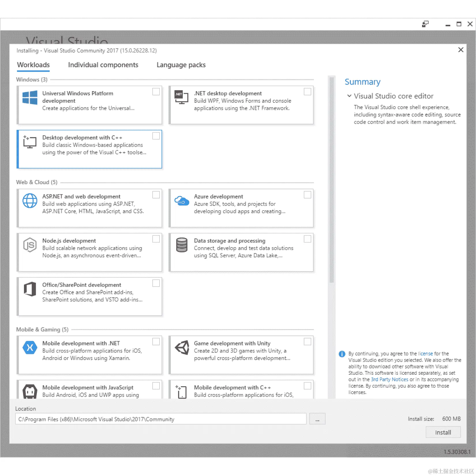Image resolution: width=476 pixels, height=476 pixels.
Task: Maximize the Visual Studio Installer window
Action: click(459, 24)
